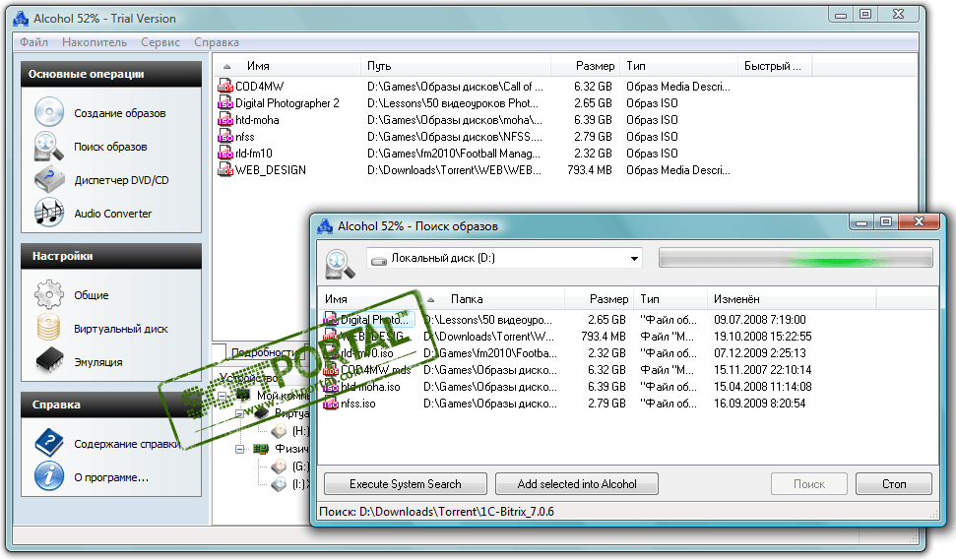This screenshot has height=560, width=956.
Task: Click the Эмуляция chip icon
Action: tap(49, 360)
